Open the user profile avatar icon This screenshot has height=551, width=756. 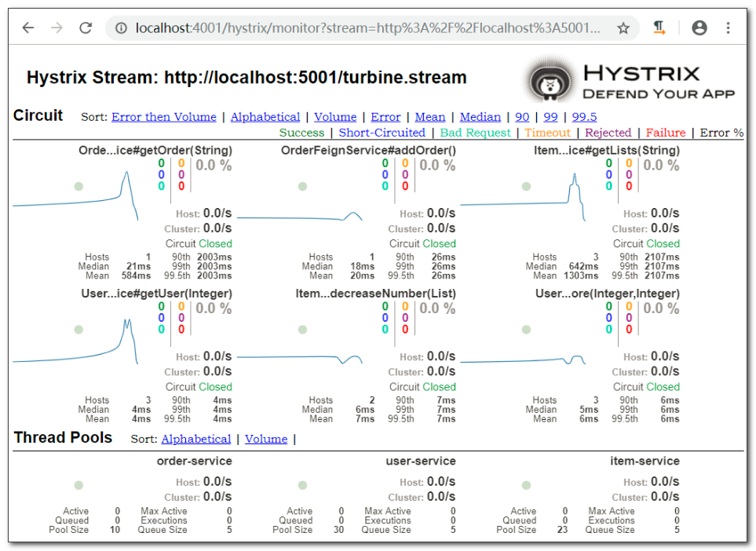coord(699,28)
